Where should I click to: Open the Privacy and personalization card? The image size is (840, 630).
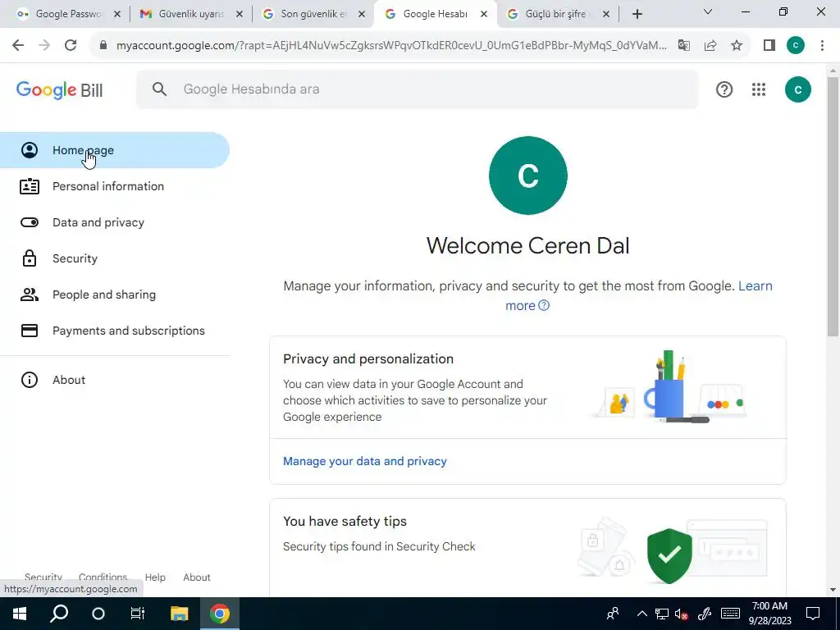point(527,410)
